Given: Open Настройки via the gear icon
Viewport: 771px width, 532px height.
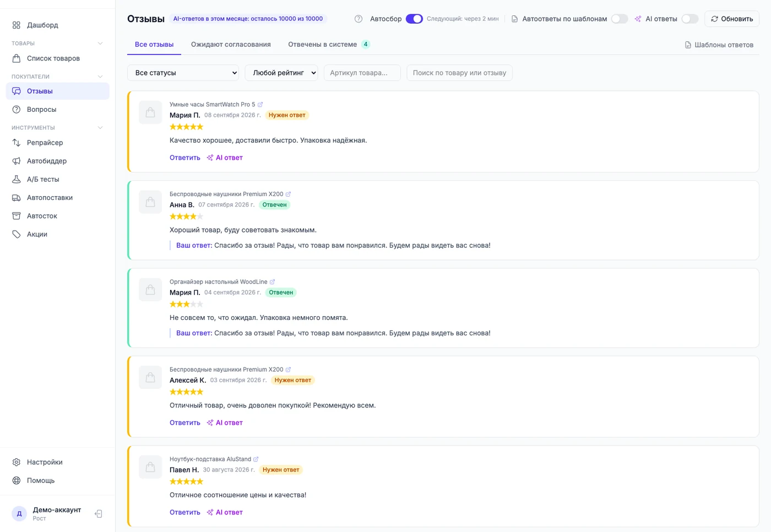Looking at the screenshot, I should click(17, 462).
